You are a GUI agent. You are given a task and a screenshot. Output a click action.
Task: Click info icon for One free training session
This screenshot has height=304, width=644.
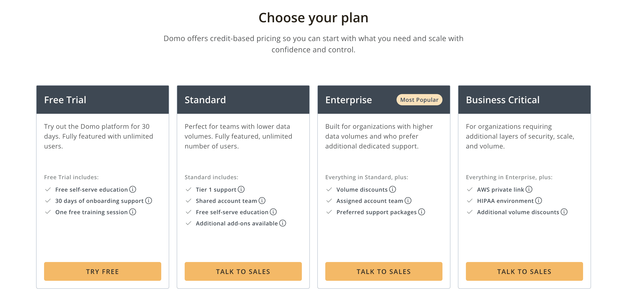pos(132,212)
